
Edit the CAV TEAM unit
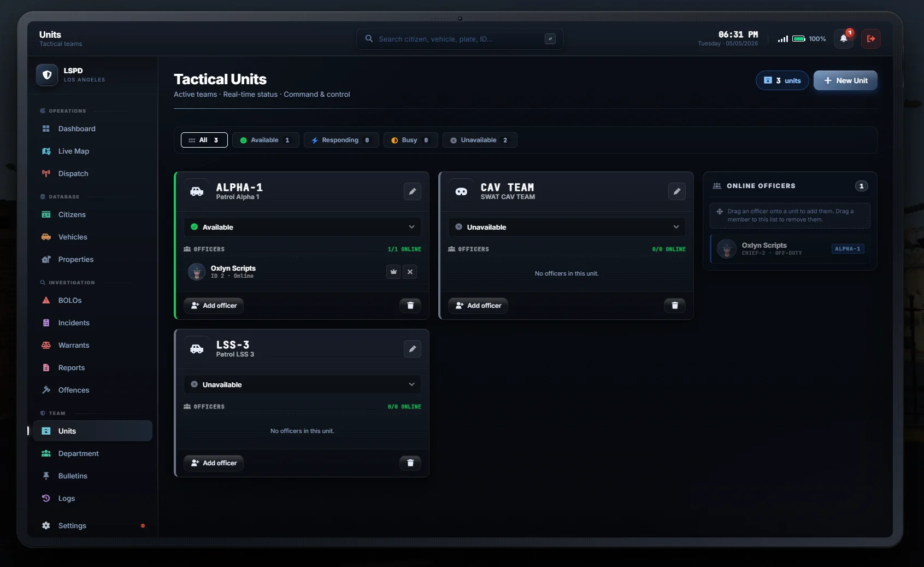(x=677, y=191)
